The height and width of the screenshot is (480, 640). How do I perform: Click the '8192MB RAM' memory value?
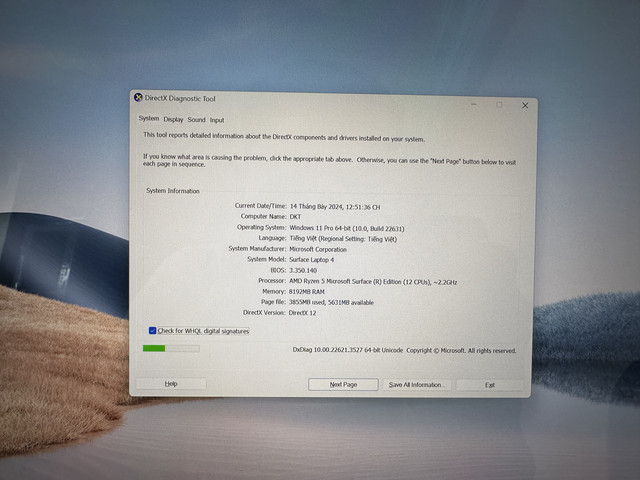[x=307, y=292]
